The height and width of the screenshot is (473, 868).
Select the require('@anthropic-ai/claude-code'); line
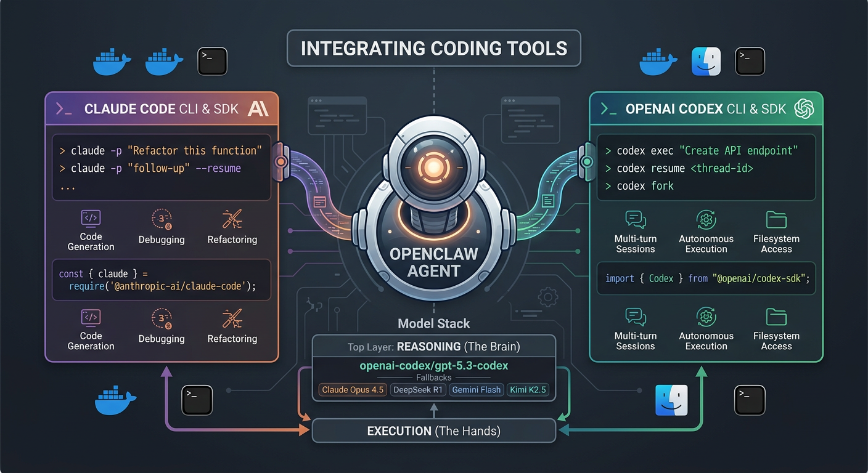162,286
